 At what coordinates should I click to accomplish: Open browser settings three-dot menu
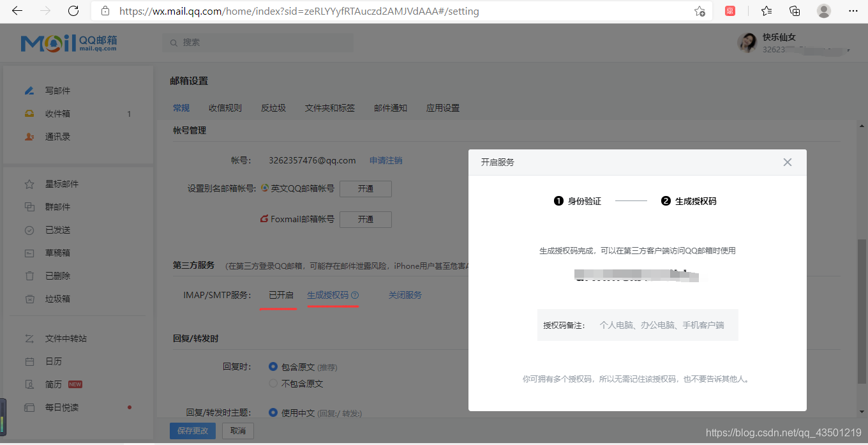(853, 11)
